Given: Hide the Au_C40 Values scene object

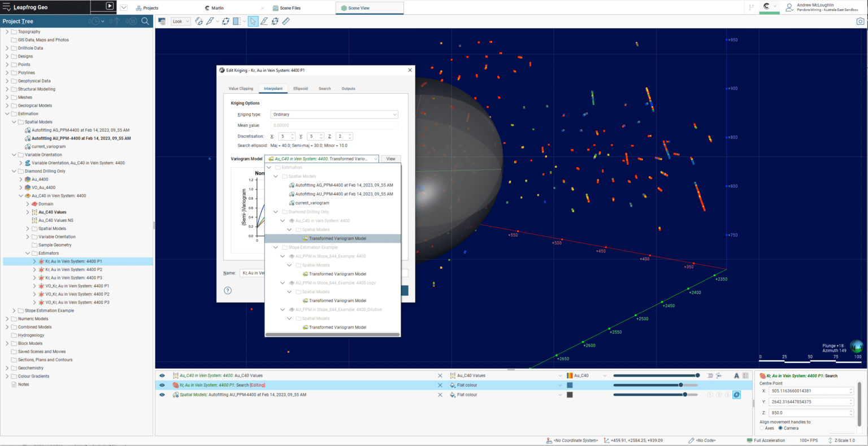Looking at the screenshot, I should click(x=162, y=375).
